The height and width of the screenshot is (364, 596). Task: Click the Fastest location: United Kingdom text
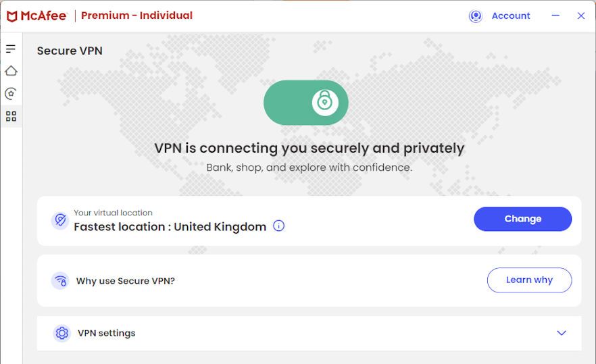(170, 227)
